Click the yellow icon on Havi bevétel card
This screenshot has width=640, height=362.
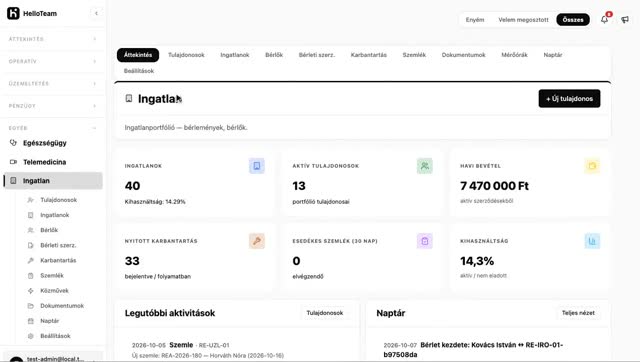(592, 166)
